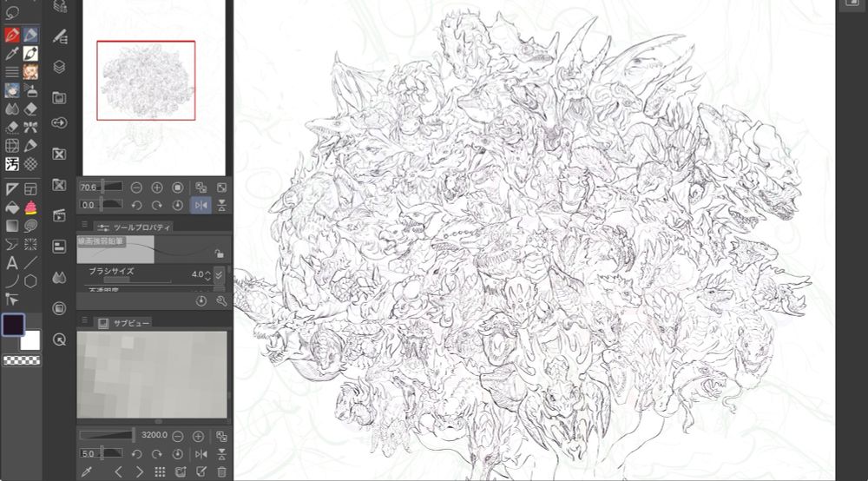Viewport: 868px width, 481px height.
Task: Select the Correct Line arrow tool
Action: (11, 300)
